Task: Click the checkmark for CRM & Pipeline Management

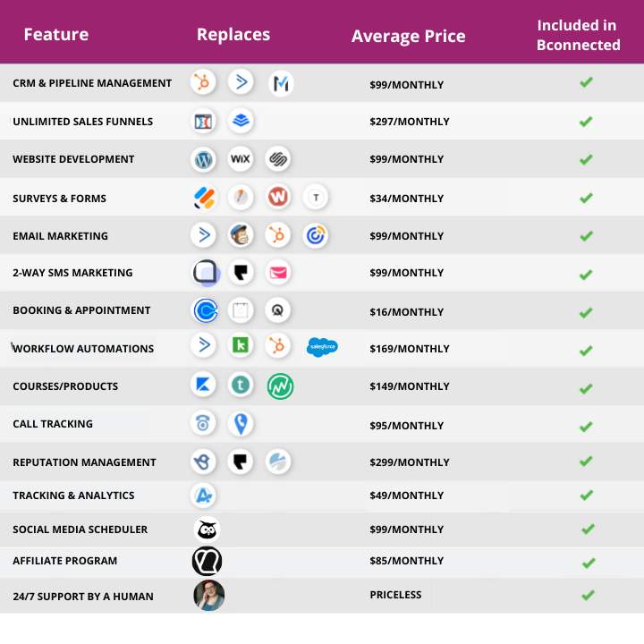Action: point(586,82)
